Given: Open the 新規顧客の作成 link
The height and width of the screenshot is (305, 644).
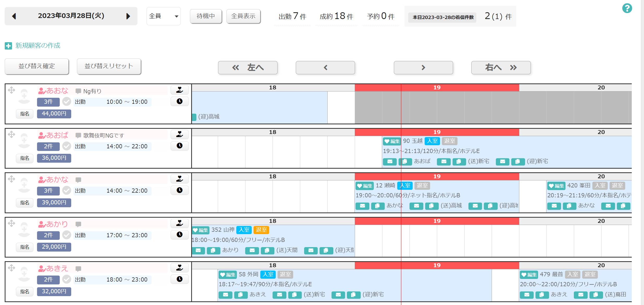Looking at the screenshot, I should point(38,46).
